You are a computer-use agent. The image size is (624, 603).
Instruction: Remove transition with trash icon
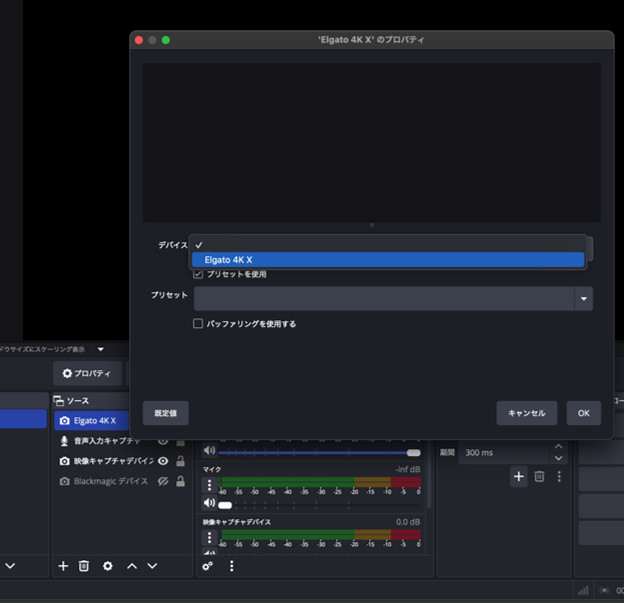(x=539, y=476)
